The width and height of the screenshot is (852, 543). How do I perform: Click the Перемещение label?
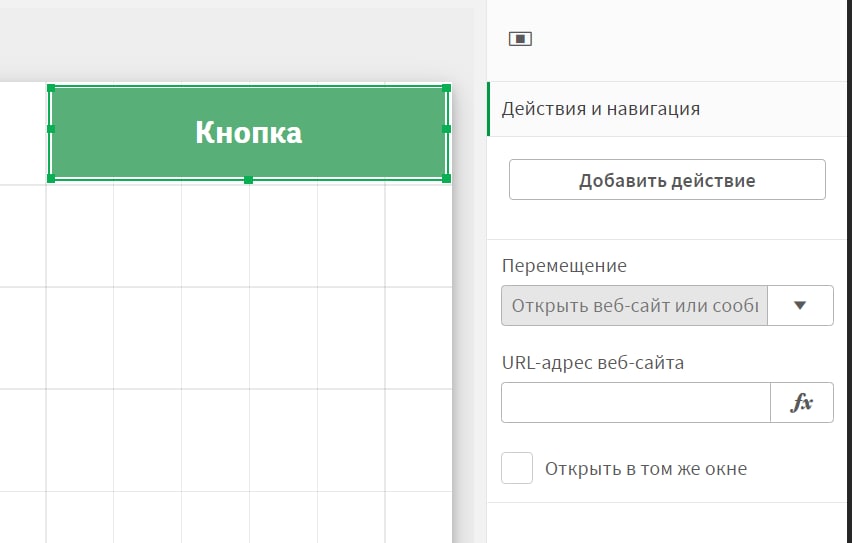click(x=564, y=265)
